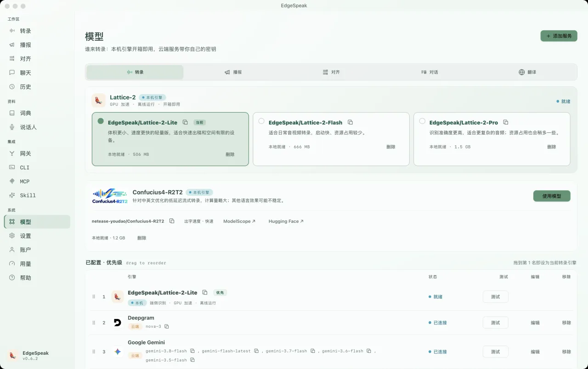Remove the Deepgram engine
The height and width of the screenshot is (369, 588).
tap(566, 323)
